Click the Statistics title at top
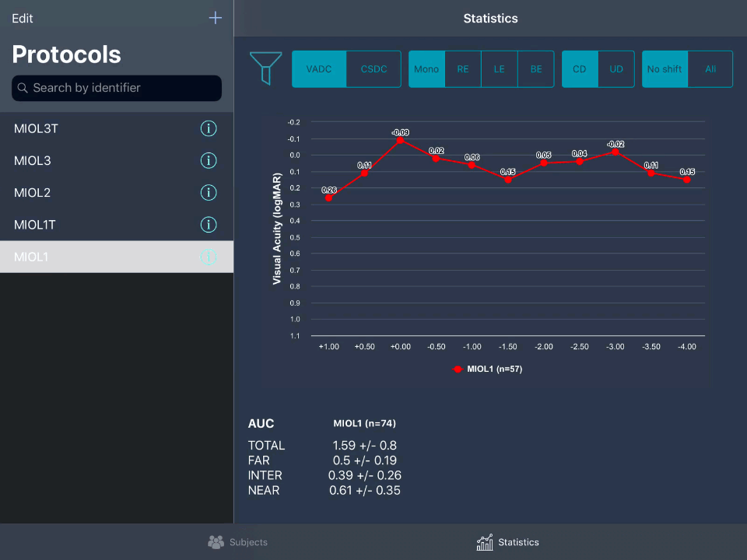This screenshot has width=747, height=560. (x=490, y=19)
